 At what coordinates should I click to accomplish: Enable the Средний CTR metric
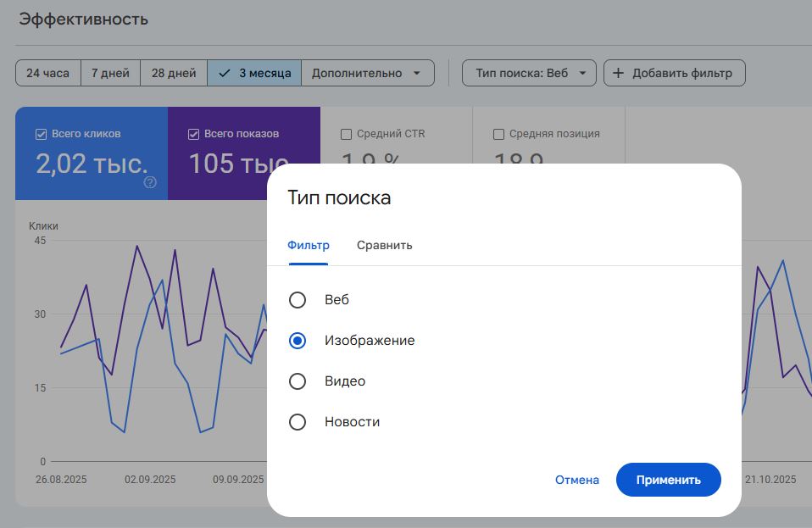pyautogui.click(x=345, y=133)
